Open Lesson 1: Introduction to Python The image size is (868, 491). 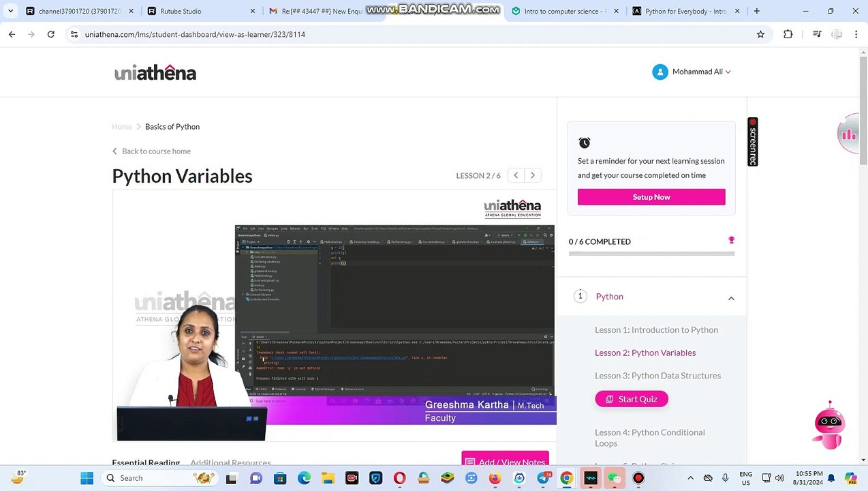click(x=656, y=330)
